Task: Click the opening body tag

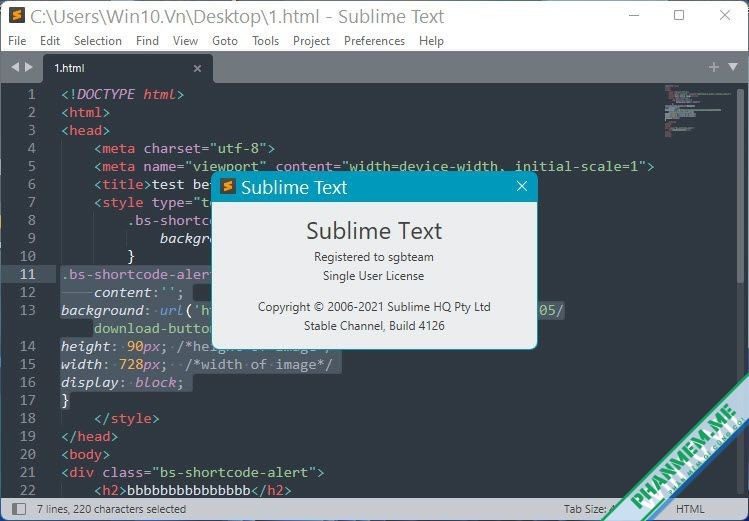Action: 86,455
